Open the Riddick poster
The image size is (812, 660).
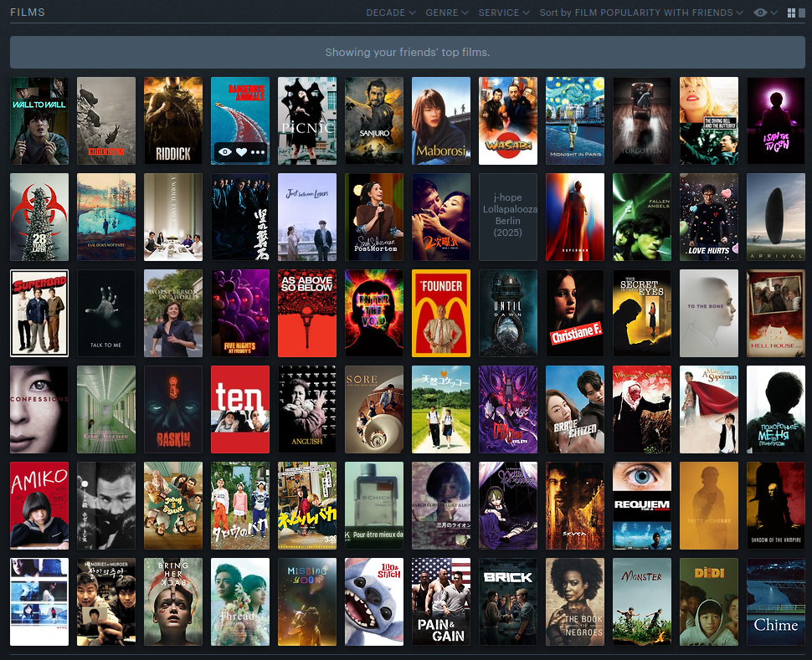tap(173, 121)
